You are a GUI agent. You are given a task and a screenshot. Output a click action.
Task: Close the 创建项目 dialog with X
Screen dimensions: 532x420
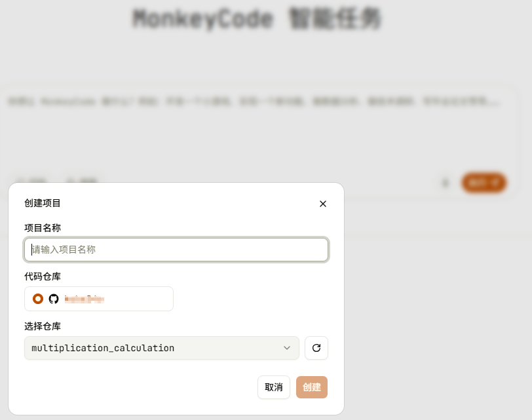click(322, 204)
